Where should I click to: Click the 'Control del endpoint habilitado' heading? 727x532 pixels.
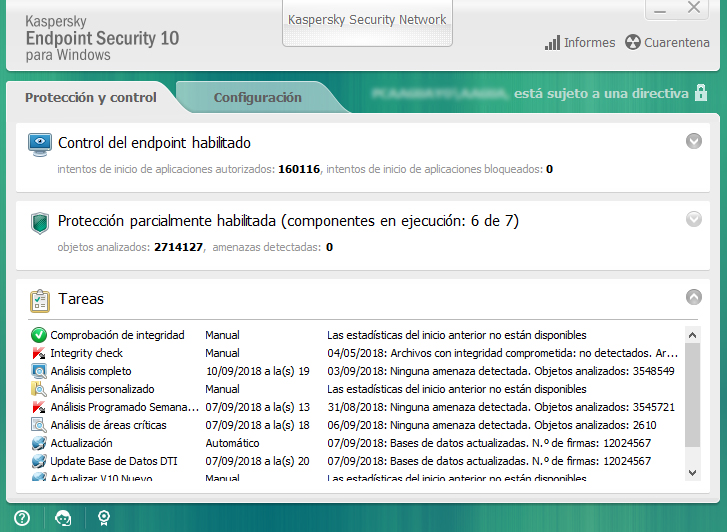(x=154, y=143)
